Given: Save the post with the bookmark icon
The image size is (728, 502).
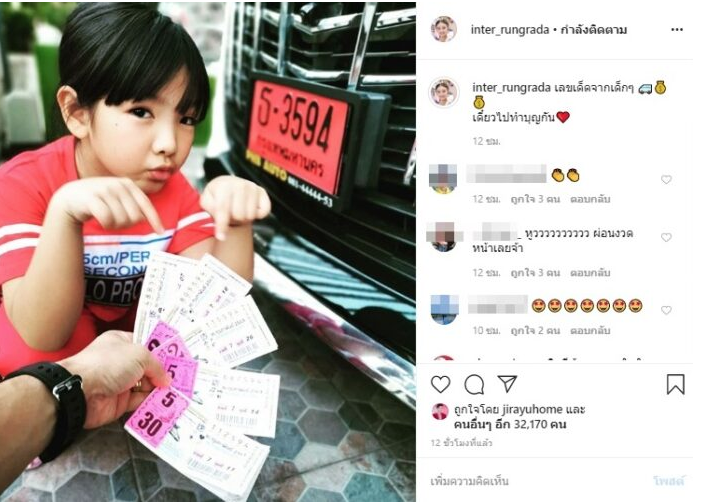Looking at the screenshot, I should pos(676,385).
